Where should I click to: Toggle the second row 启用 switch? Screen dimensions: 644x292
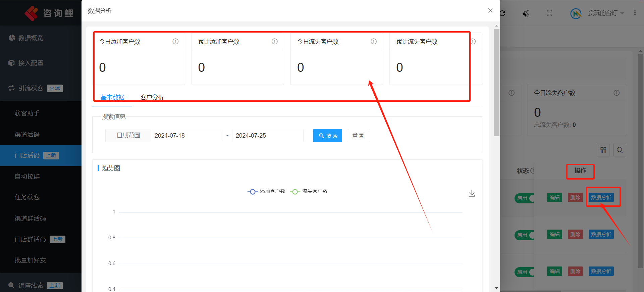(524, 235)
